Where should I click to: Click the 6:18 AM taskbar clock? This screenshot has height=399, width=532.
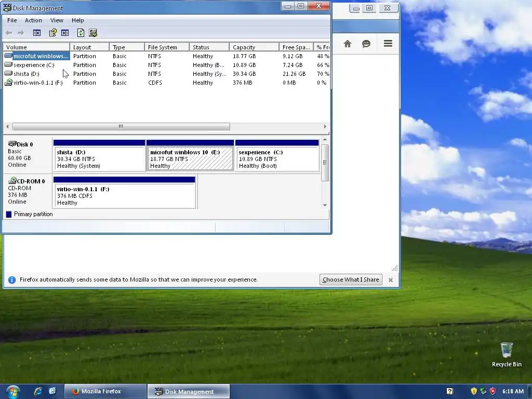pos(513,391)
